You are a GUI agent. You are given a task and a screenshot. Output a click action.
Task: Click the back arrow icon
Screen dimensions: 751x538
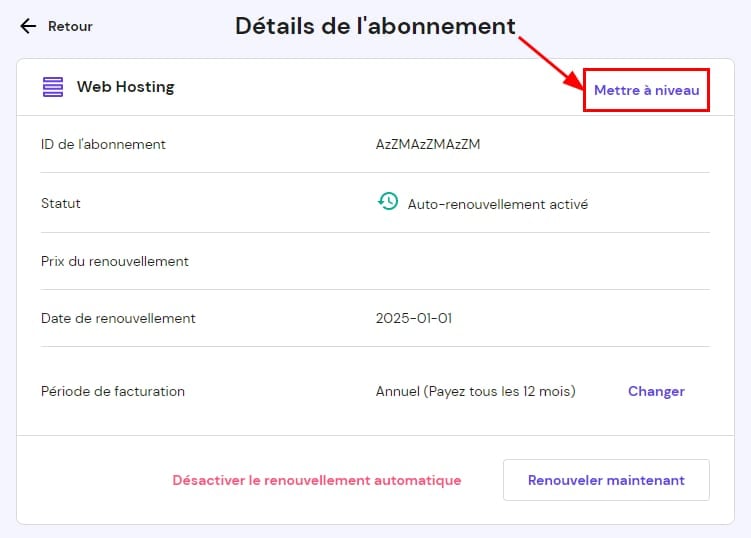click(28, 26)
